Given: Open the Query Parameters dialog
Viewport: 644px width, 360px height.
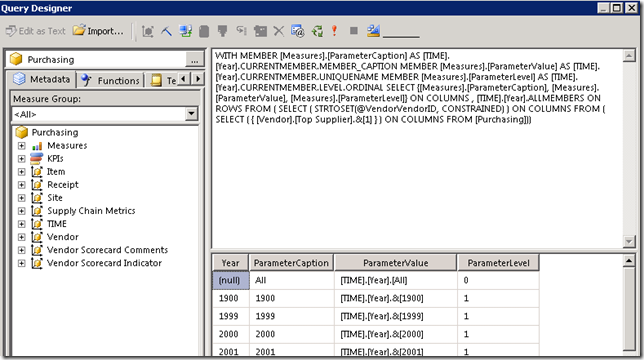Looking at the screenshot, I should (x=297, y=31).
